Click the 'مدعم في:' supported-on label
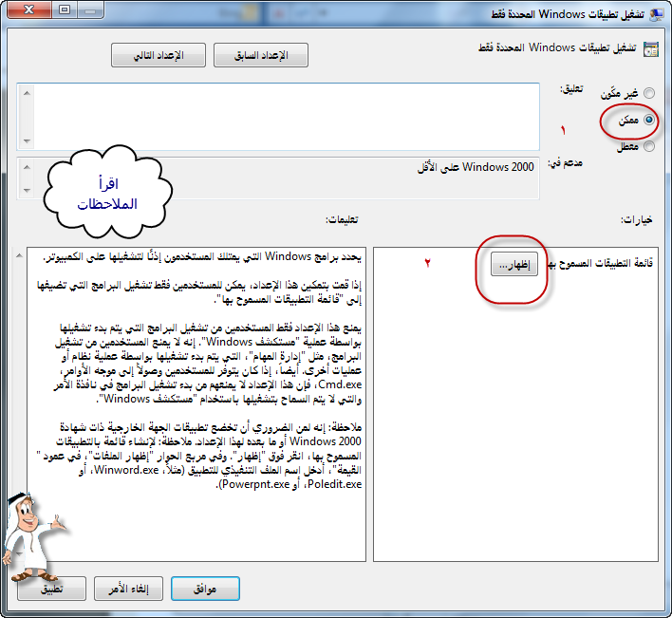672x618 pixels. pyautogui.click(x=565, y=163)
